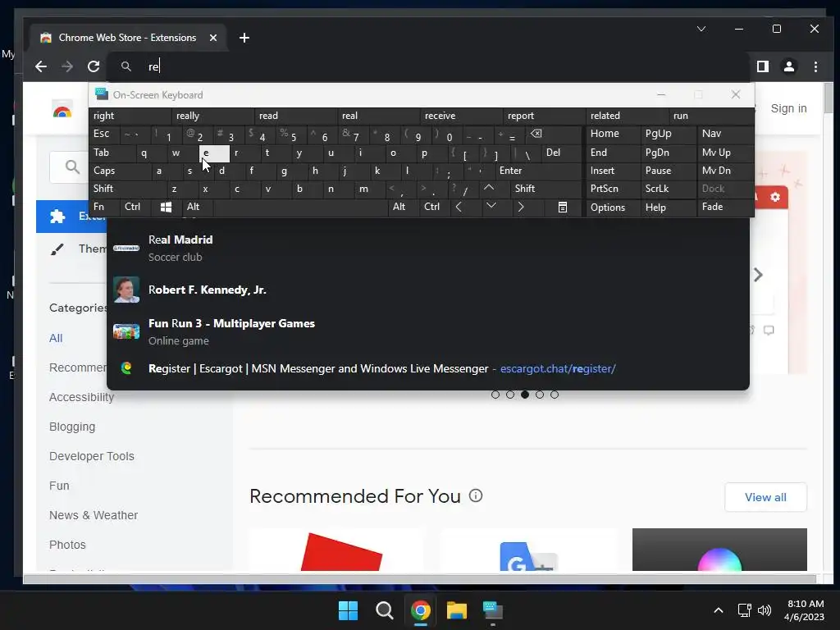Select the Robert F. Kennedy, Jr. suggestion
The height and width of the screenshot is (630, 840).
(x=427, y=290)
